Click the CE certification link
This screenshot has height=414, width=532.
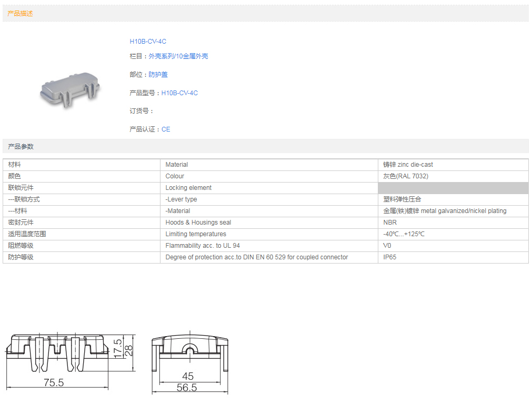166,129
